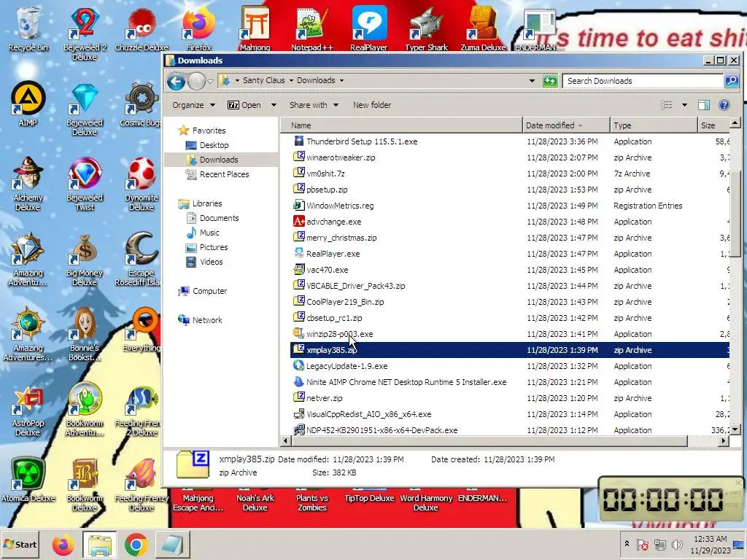Image resolution: width=747 pixels, height=560 pixels.
Task: Expand the Open button dropdown arrow
Action: pyautogui.click(x=274, y=105)
